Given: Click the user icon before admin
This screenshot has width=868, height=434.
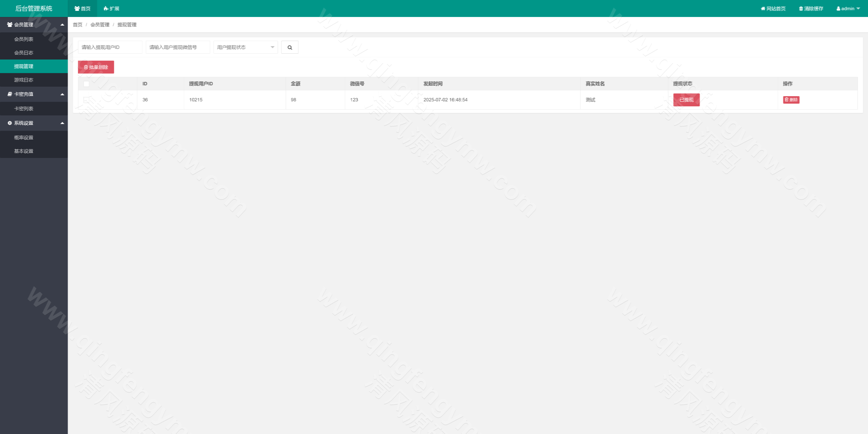Looking at the screenshot, I should click(x=838, y=8).
